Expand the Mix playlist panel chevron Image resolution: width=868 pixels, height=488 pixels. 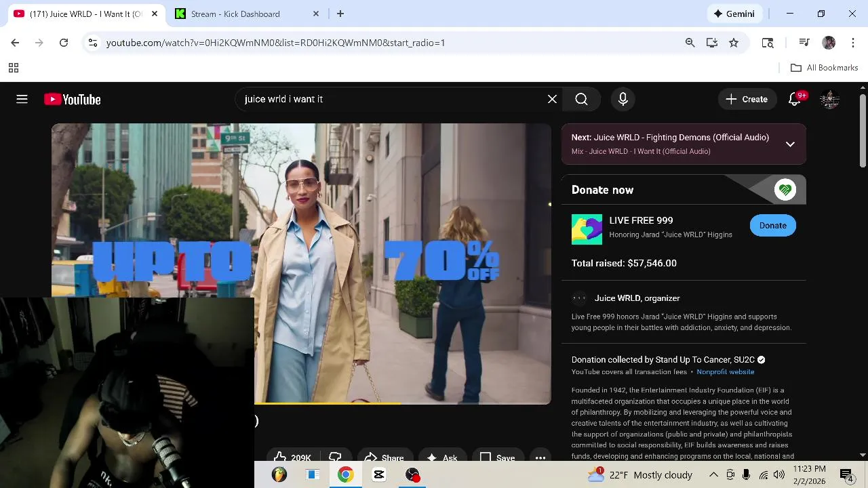coord(790,144)
